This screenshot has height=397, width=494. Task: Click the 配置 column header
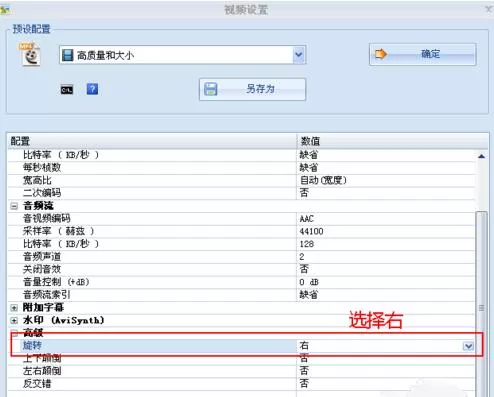coord(152,141)
